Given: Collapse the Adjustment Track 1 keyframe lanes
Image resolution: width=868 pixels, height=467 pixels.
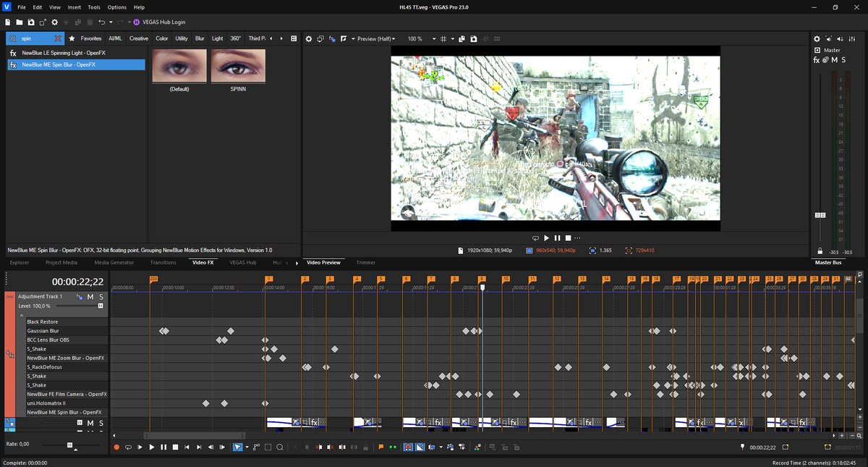Looking at the screenshot, I should click(x=21, y=316).
